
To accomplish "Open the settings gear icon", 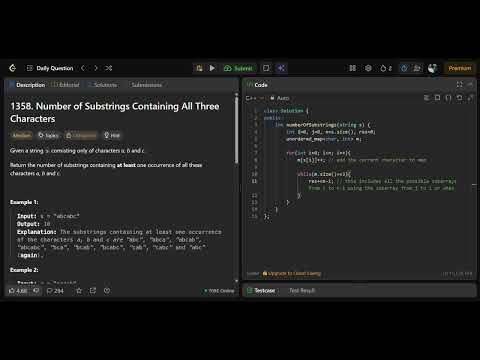I will [x=368, y=68].
